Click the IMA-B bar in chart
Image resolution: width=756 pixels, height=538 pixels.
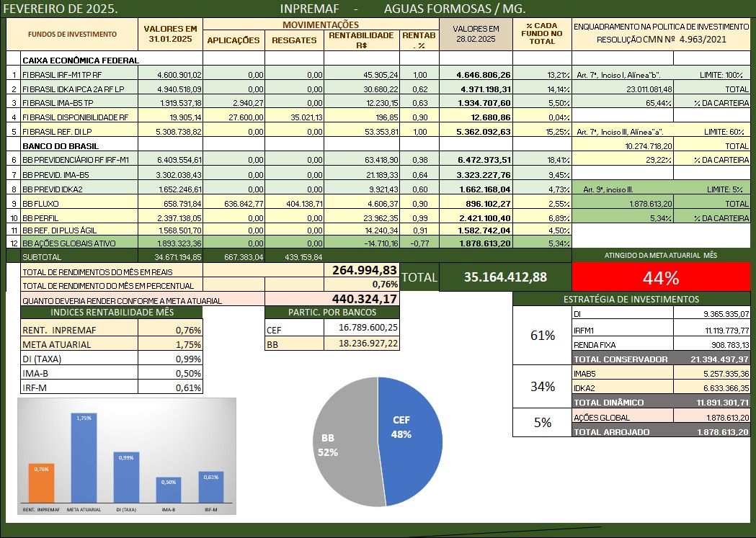(x=168, y=489)
